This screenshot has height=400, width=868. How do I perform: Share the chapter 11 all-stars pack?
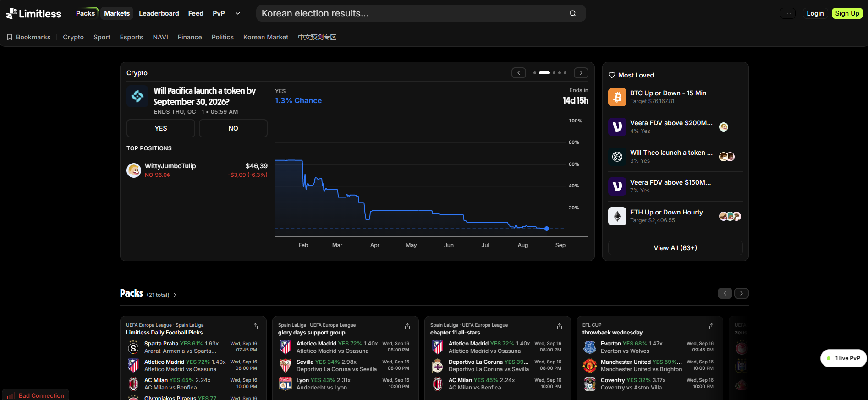[560, 326]
